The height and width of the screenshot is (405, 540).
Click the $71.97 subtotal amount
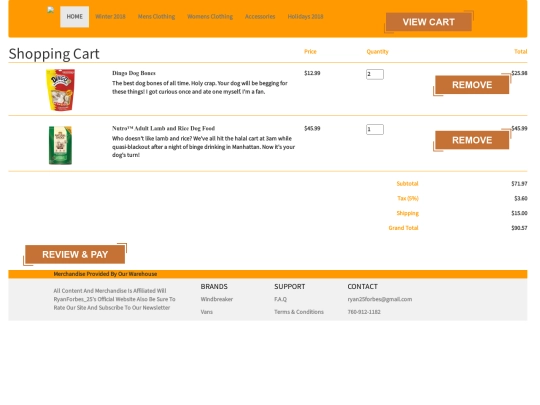click(x=519, y=184)
